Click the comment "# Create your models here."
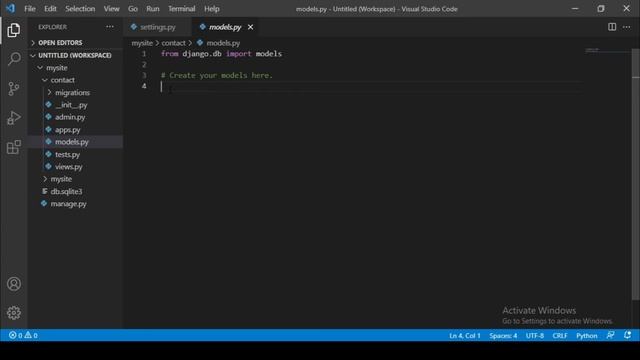The height and width of the screenshot is (360, 640). click(x=216, y=76)
